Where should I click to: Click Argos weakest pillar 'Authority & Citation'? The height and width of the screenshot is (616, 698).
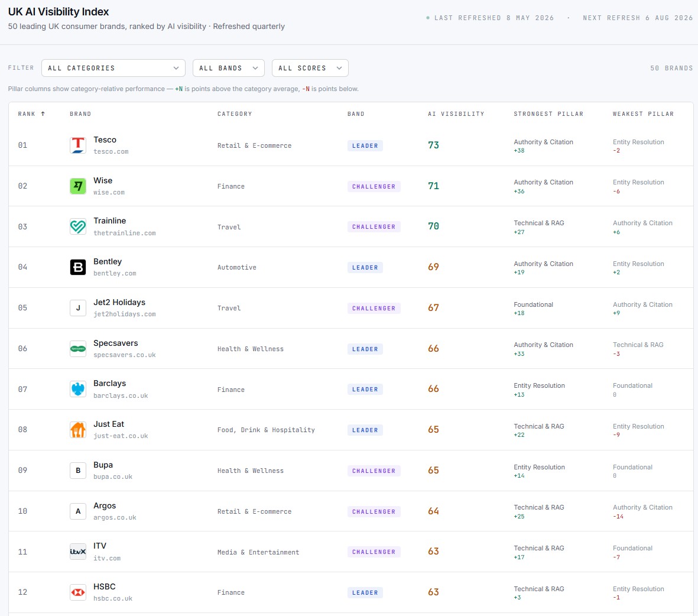point(642,507)
